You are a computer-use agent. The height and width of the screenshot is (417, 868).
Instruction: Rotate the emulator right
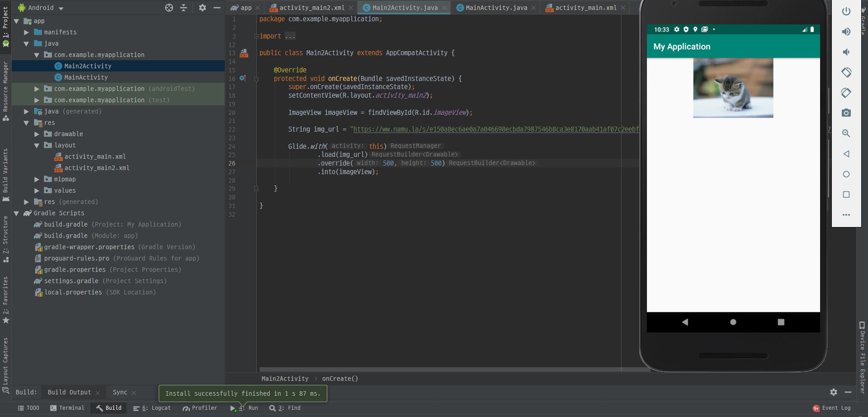(846, 93)
